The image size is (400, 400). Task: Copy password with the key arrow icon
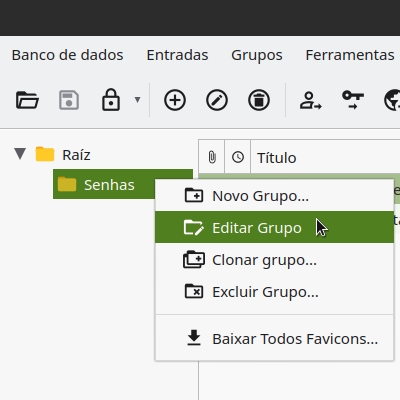[x=353, y=100]
